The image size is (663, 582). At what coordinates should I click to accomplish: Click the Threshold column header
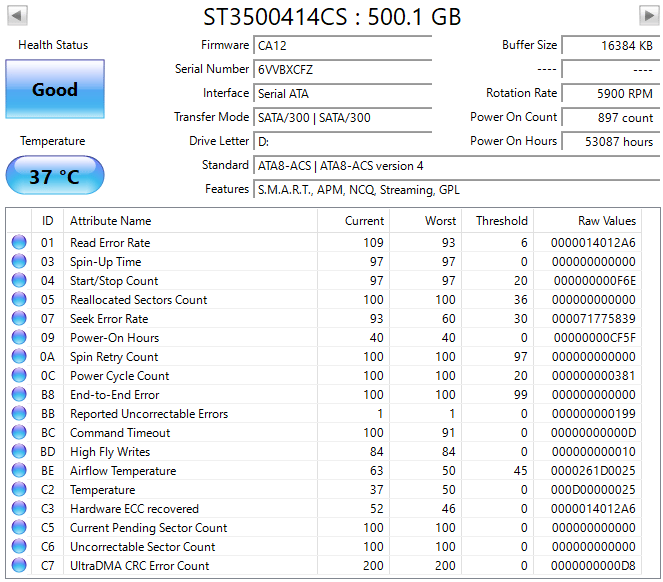[x=497, y=221]
